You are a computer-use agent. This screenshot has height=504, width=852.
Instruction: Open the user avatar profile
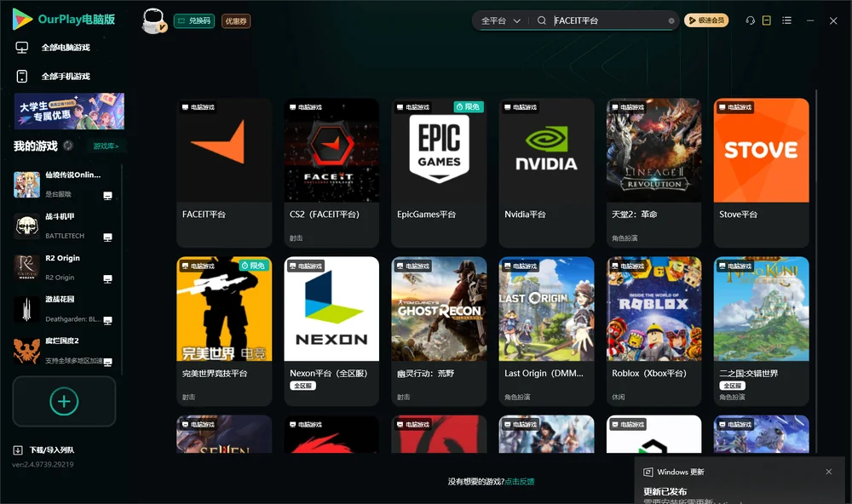click(x=153, y=20)
